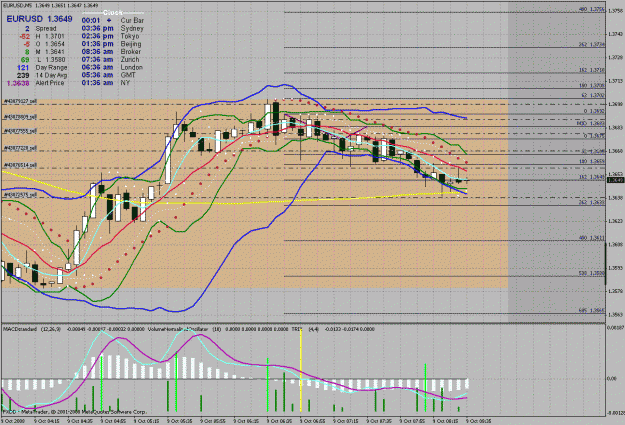The height and width of the screenshot is (425, 625).
Task: Select the Broker 08:36 am clock row
Action: coord(111,52)
